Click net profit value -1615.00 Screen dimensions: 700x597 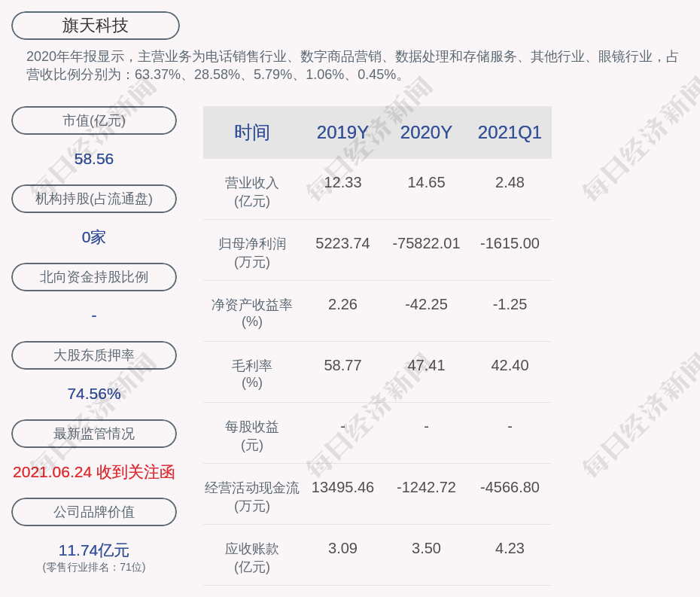click(510, 243)
